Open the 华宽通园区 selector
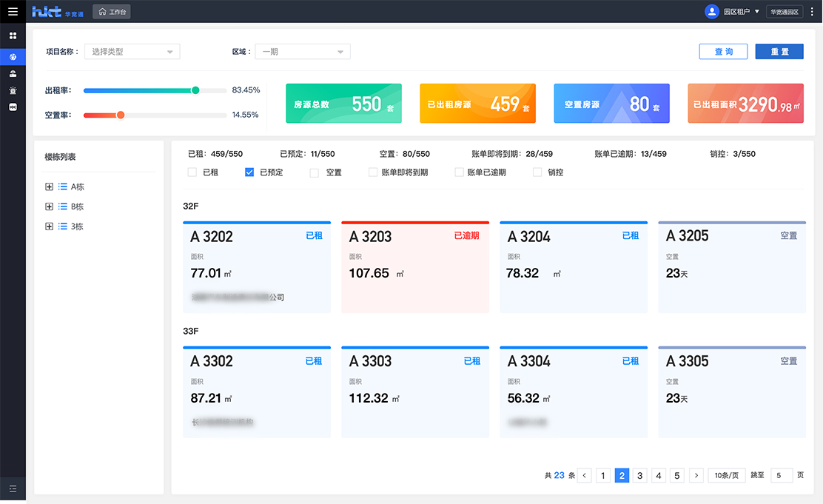 (x=785, y=12)
